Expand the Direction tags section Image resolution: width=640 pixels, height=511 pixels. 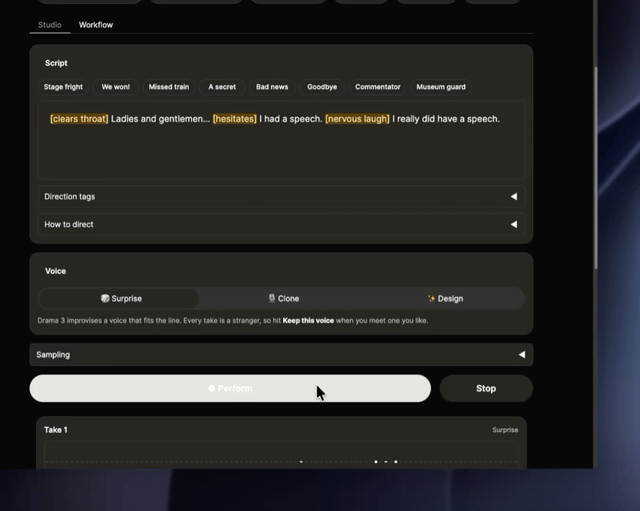(x=281, y=197)
